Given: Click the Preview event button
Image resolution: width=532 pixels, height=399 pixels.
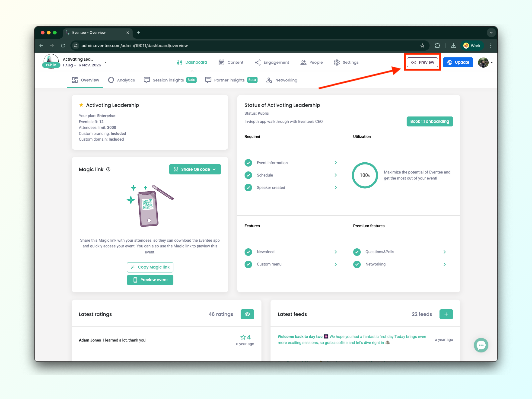Looking at the screenshot, I should pos(150,280).
